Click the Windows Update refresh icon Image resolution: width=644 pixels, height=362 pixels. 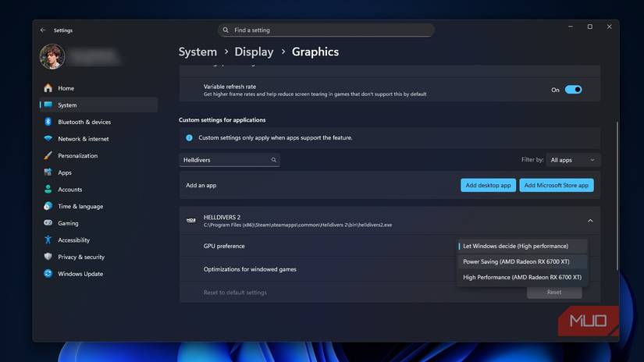pyautogui.click(x=48, y=273)
